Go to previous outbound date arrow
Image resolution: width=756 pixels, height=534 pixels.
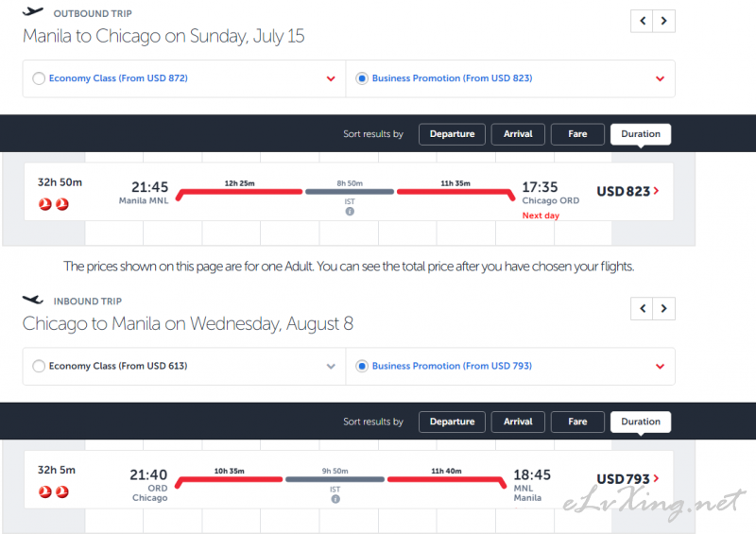click(x=642, y=21)
